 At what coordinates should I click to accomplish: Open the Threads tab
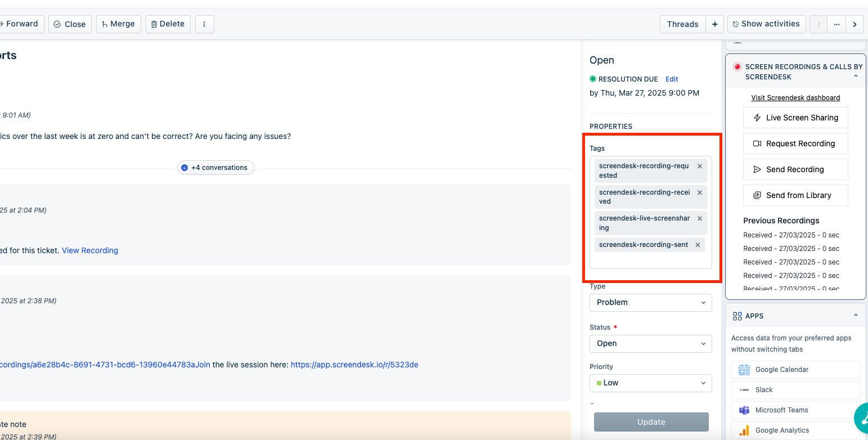[682, 24]
